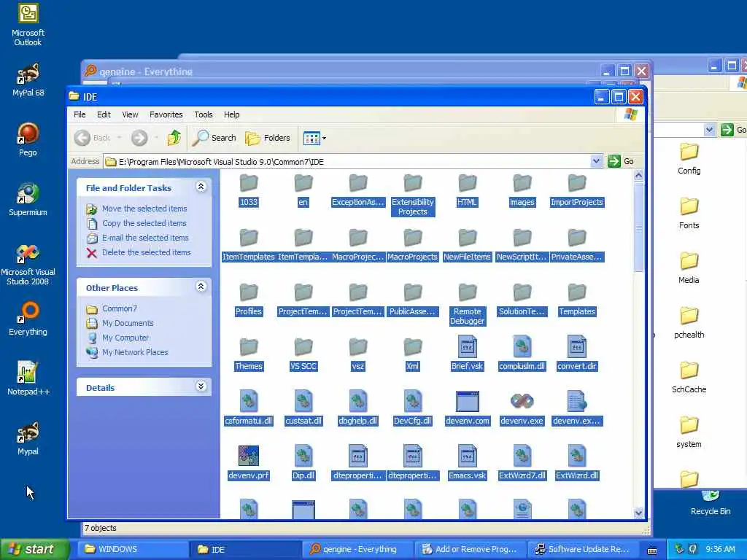Click Copy the selected items link
The height and width of the screenshot is (560, 747).
click(x=144, y=223)
